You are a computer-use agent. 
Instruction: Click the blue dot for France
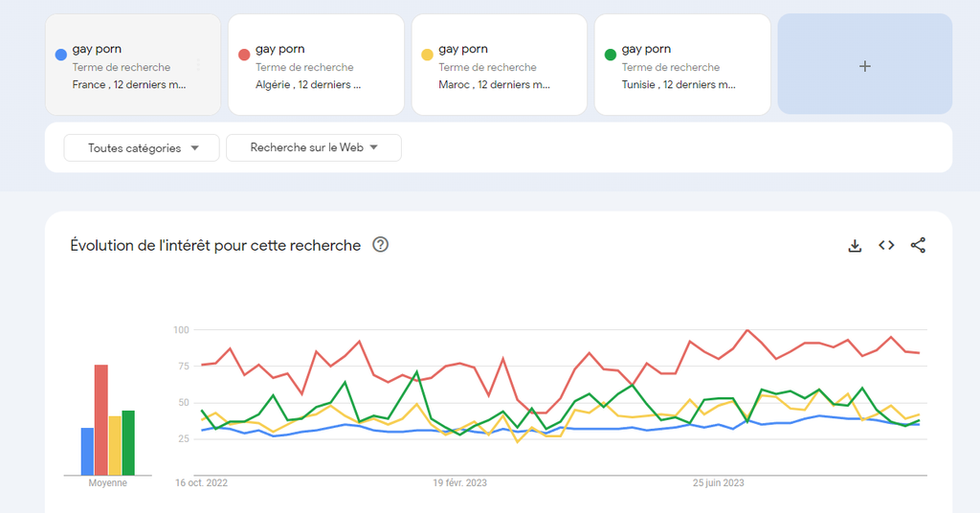click(60, 55)
